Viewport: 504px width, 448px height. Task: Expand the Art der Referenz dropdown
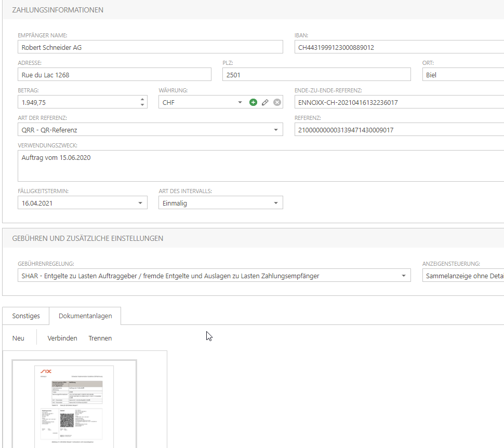coord(276,130)
